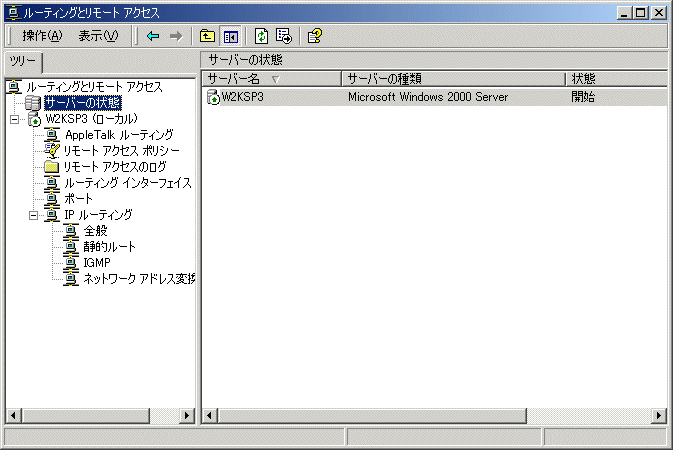Select リモート アクセス ポリシー tree label
The width and height of the screenshot is (673, 450).
click(121, 151)
